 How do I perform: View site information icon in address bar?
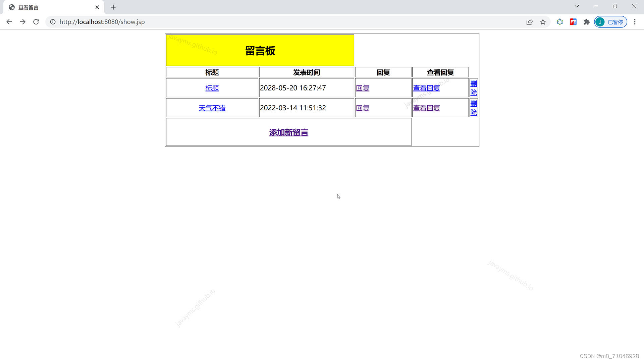tap(53, 22)
